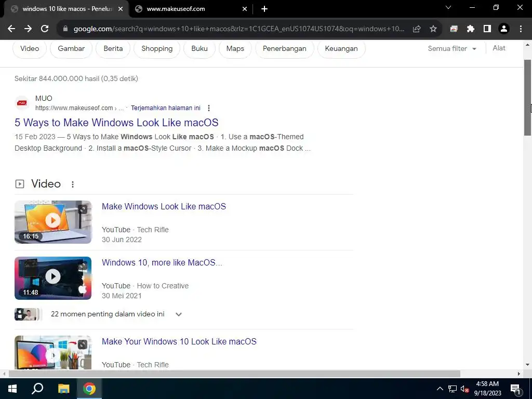Open taskbar clock showing 4:58 AM
532x399 pixels.
coord(487,389)
